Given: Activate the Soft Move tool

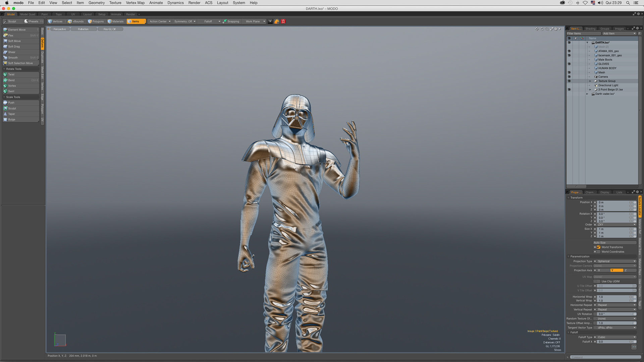Looking at the screenshot, I should (21, 41).
